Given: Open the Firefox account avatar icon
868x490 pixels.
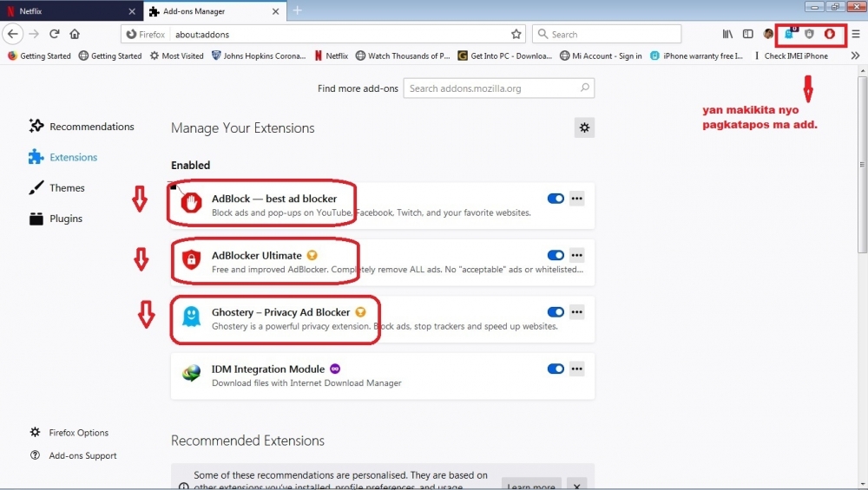Looking at the screenshot, I should coord(768,34).
